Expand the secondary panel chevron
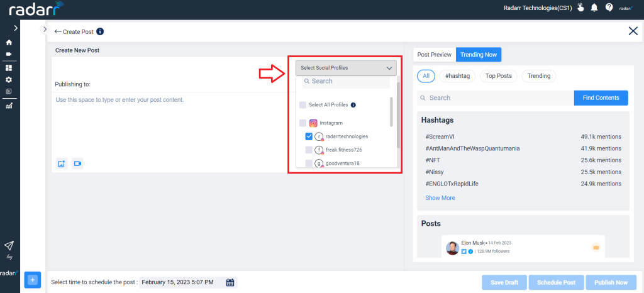 (x=44, y=29)
